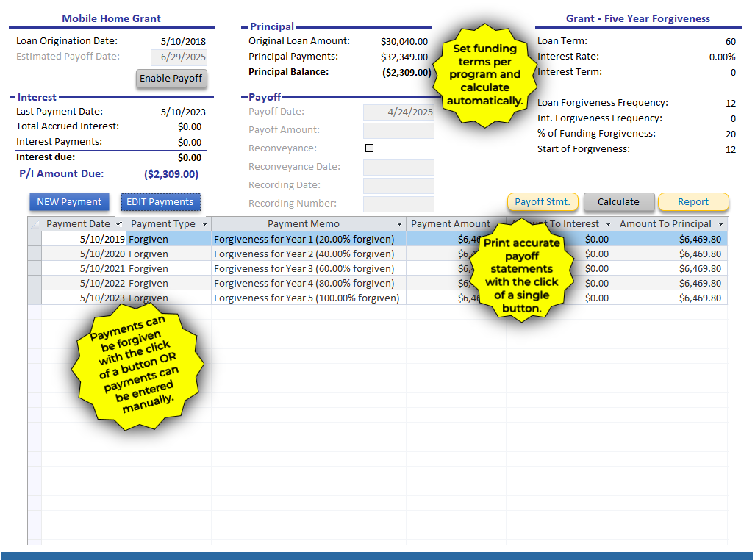Click Loan Origination Date value 5/10/2018

[x=183, y=42]
